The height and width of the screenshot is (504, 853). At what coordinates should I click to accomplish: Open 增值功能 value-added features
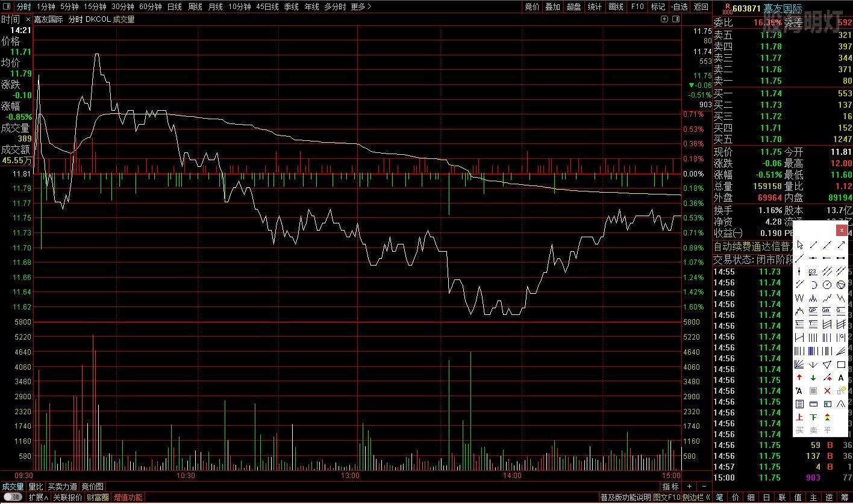point(128,497)
